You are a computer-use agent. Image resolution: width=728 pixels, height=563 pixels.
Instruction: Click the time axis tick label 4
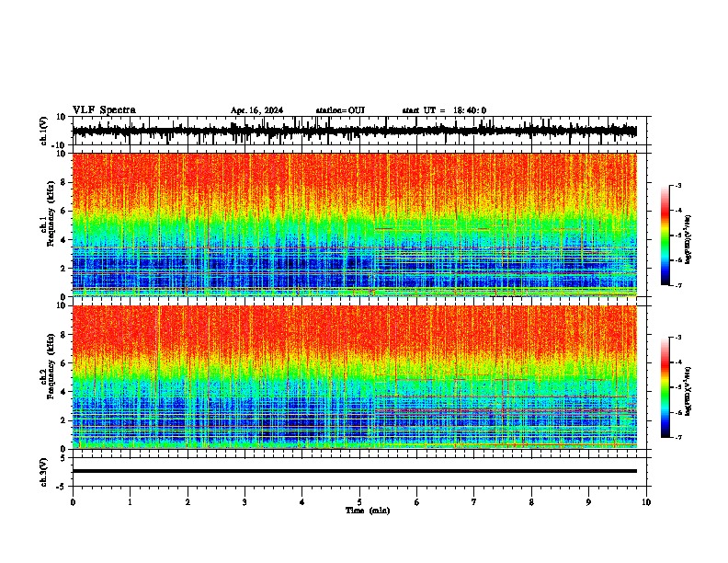[302, 502]
